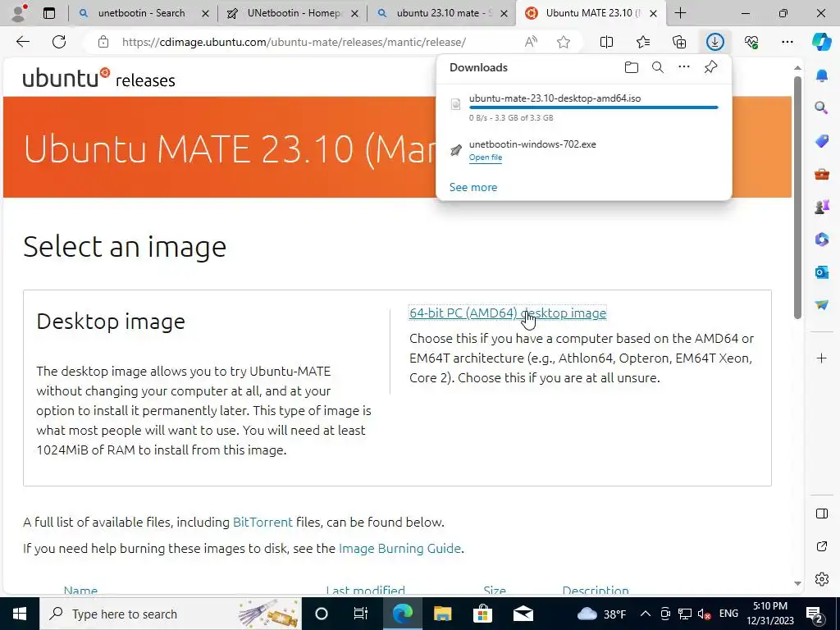This screenshot has width=840, height=630.
Task: Open file unetbootin-windows-702.exe
Action: [x=486, y=157]
